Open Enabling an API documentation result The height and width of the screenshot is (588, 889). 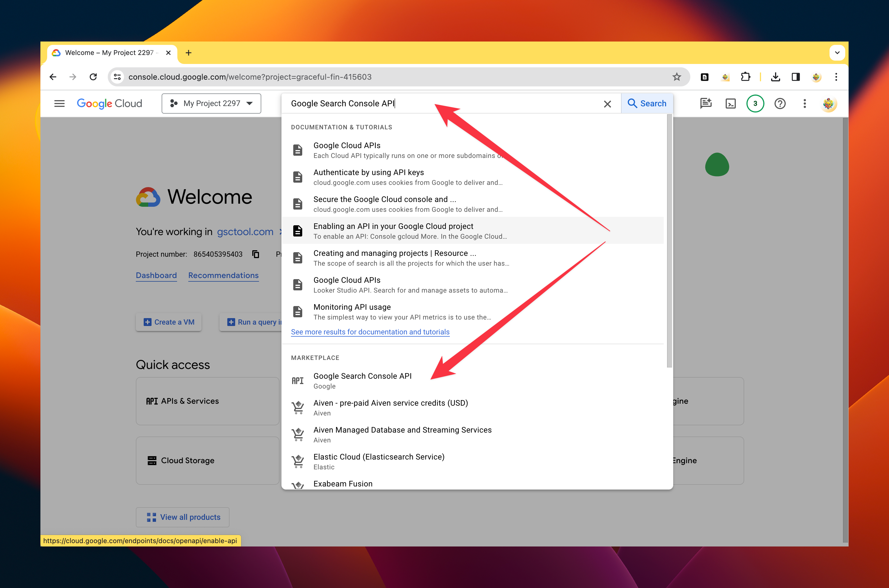point(393,231)
